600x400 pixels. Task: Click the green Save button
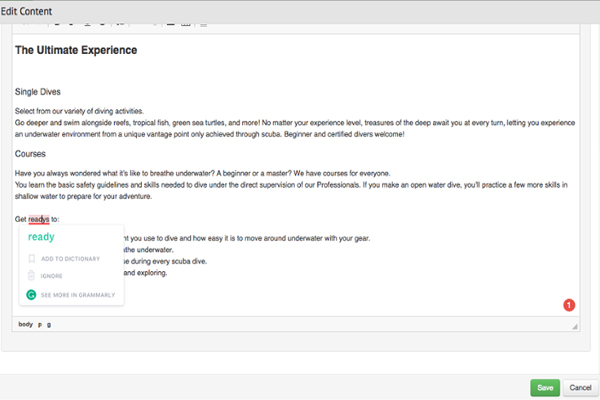click(x=545, y=388)
